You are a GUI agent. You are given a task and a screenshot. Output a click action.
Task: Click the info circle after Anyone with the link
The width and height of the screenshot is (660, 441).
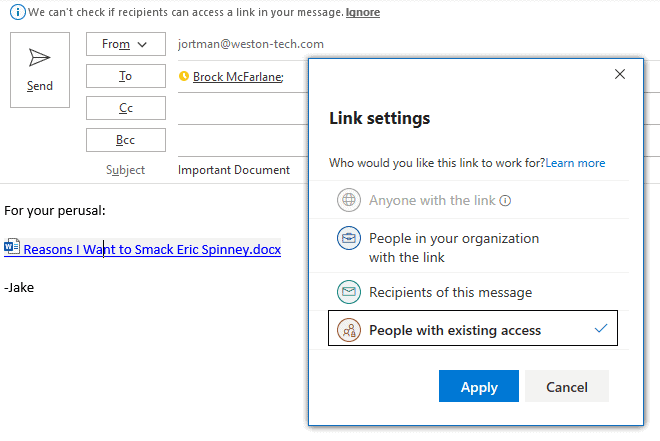click(505, 201)
